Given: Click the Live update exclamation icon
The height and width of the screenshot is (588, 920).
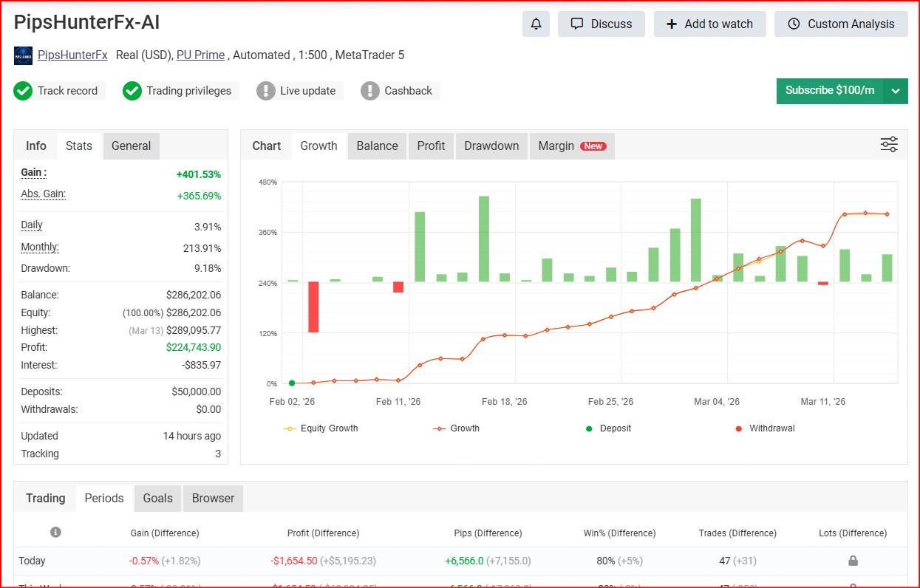Looking at the screenshot, I should (x=265, y=91).
